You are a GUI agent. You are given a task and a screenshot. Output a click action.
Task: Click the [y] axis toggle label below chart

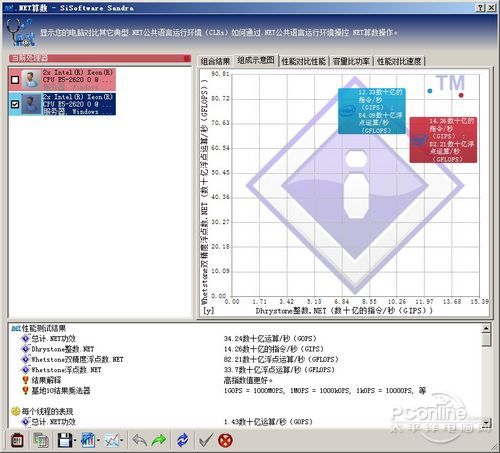tap(209, 311)
